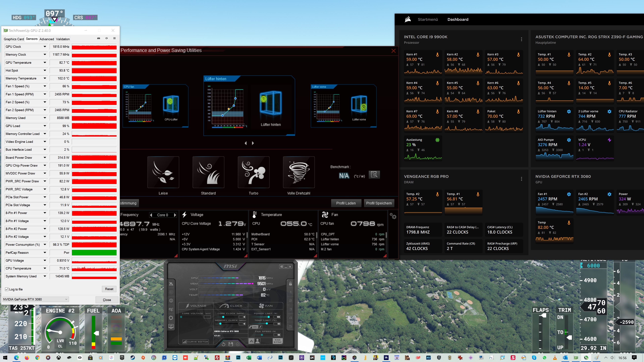Click the Close button in GPU-Z
This screenshot has width=644, height=362.
(107, 300)
